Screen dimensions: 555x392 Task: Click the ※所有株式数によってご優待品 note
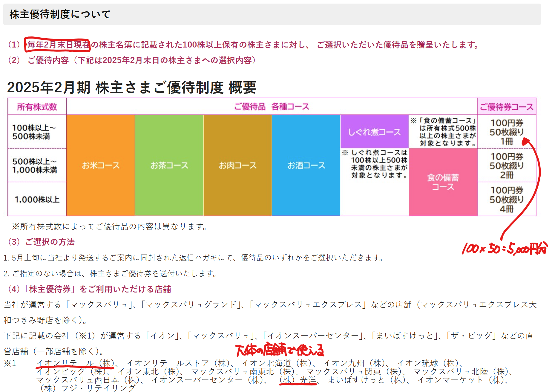(x=110, y=226)
